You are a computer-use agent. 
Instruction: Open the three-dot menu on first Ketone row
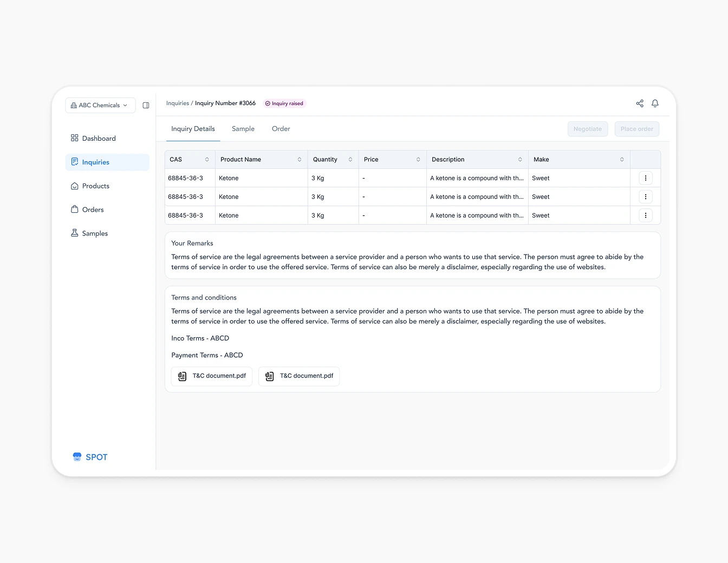point(646,178)
